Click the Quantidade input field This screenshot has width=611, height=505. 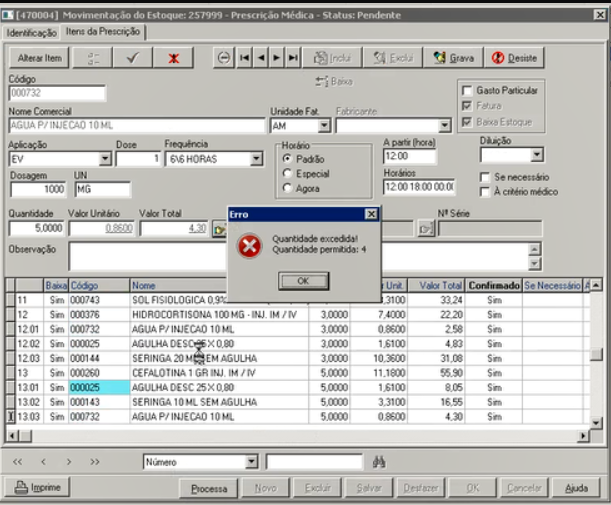[x=36, y=228]
